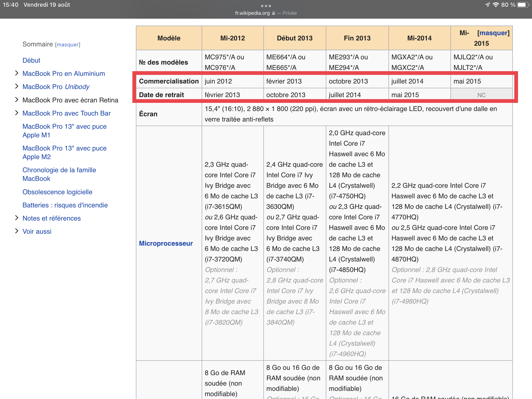532x399 pixels.
Task: Expand MacBook Pro avec écran Retina chevron
Action: coord(17,100)
